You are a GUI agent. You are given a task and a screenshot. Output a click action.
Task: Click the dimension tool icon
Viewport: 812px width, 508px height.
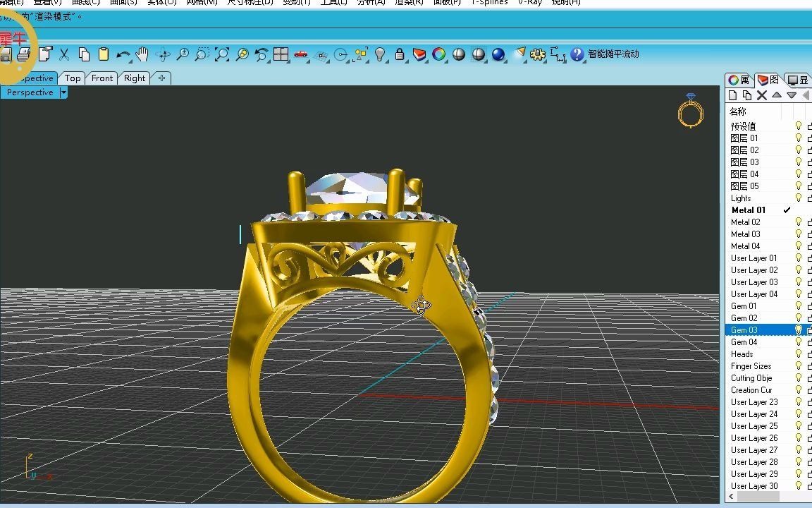[x=558, y=54]
